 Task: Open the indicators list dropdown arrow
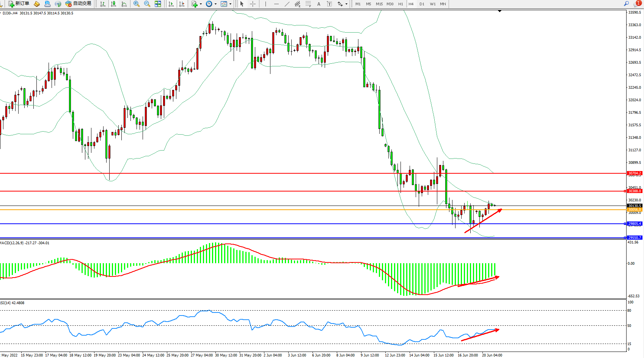[201, 4]
